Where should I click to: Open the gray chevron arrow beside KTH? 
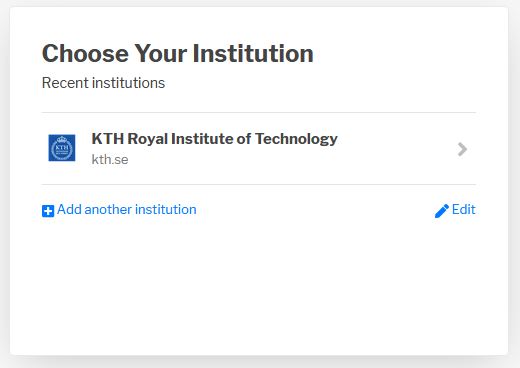pyautogui.click(x=462, y=149)
